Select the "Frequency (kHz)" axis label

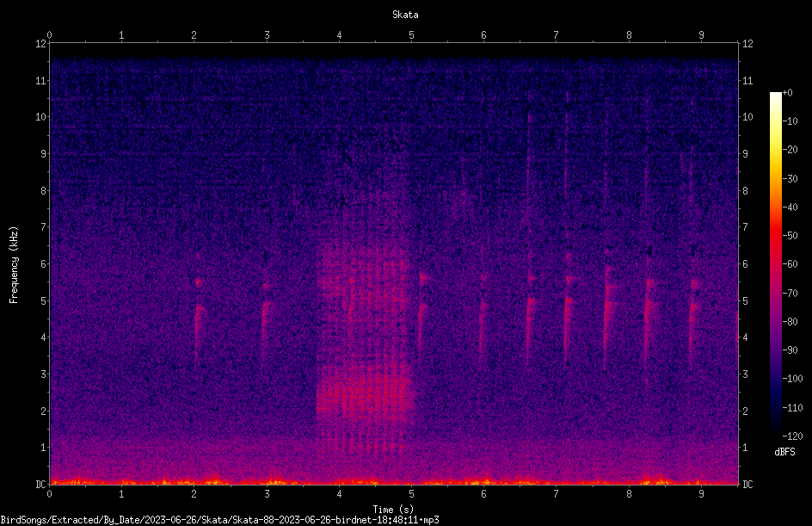[x=14, y=264]
